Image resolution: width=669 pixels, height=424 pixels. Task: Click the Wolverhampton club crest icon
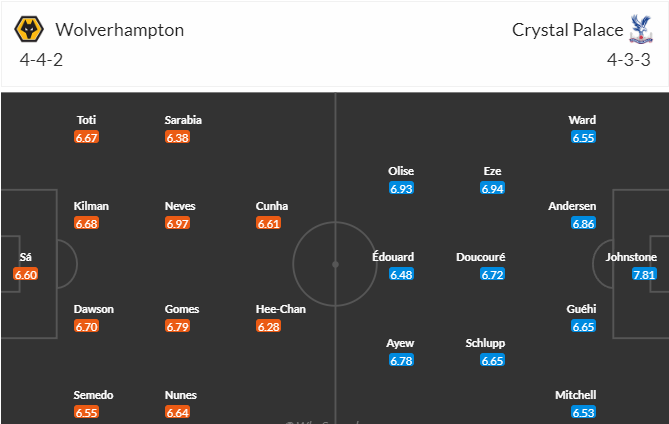click(x=29, y=29)
